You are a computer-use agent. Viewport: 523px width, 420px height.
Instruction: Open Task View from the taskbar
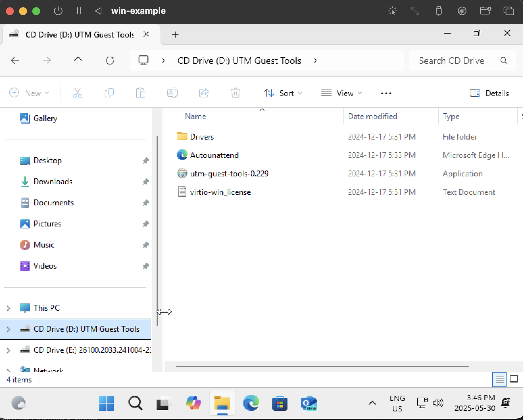click(x=164, y=403)
